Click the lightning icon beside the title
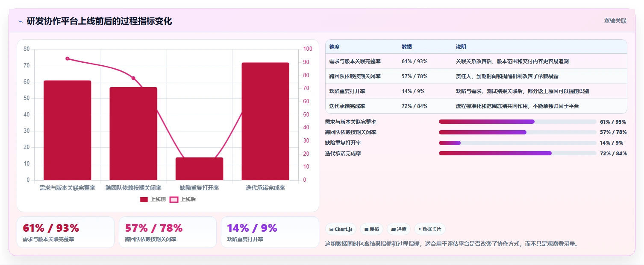 coord(21,21)
